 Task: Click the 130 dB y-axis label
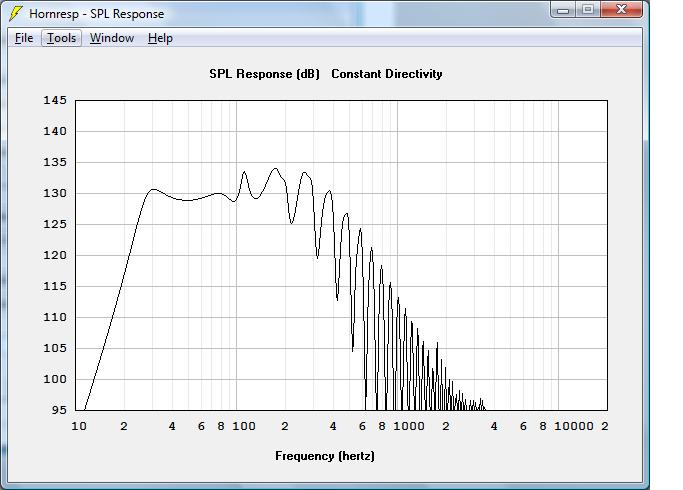point(55,193)
